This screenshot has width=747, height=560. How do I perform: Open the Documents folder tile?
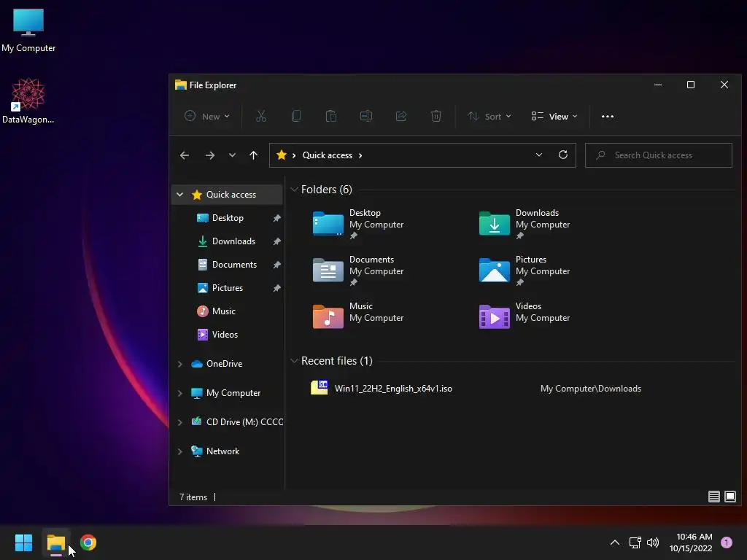pyautogui.click(x=358, y=270)
